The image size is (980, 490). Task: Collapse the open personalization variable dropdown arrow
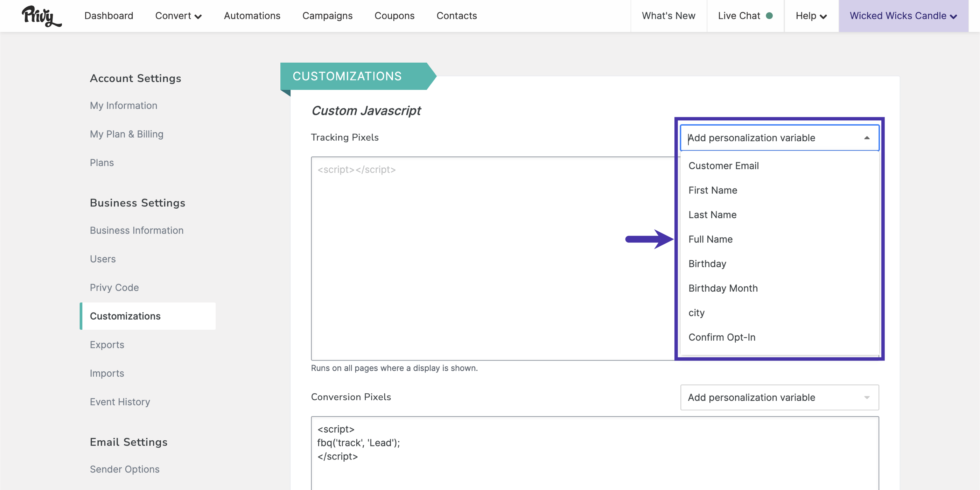(867, 138)
